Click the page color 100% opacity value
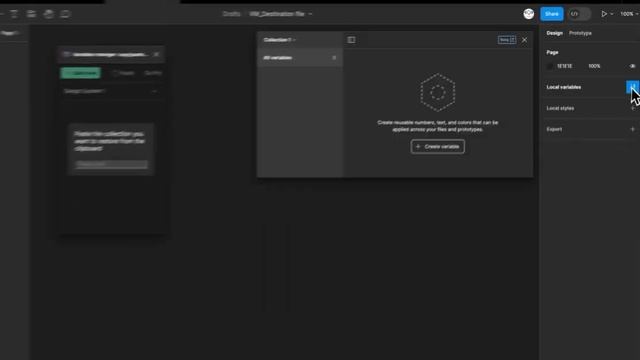The height and width of the screenshot is (360, 640). point(594,66)
